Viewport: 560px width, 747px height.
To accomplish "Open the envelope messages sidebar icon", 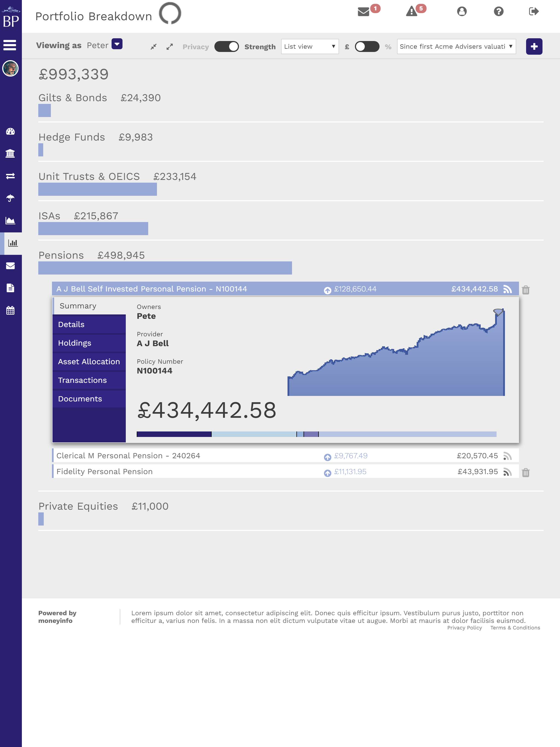I will tap(10, 266).
